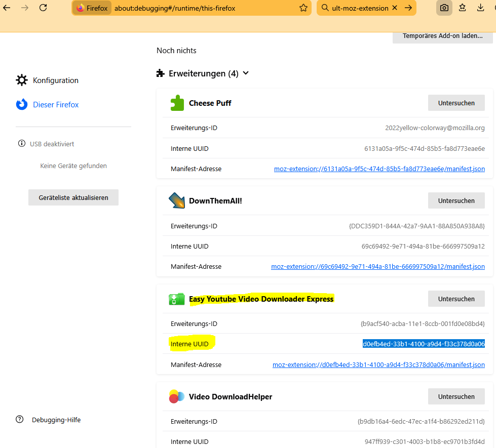This screenshot has width=496, height=448.
Task: Open the DownThemAll! manifest.json link
Action: click(x=377, y=267)
